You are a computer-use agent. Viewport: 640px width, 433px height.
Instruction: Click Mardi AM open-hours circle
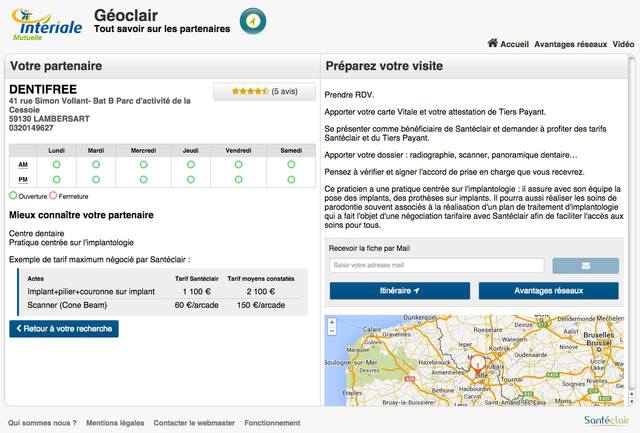[96, 164]
